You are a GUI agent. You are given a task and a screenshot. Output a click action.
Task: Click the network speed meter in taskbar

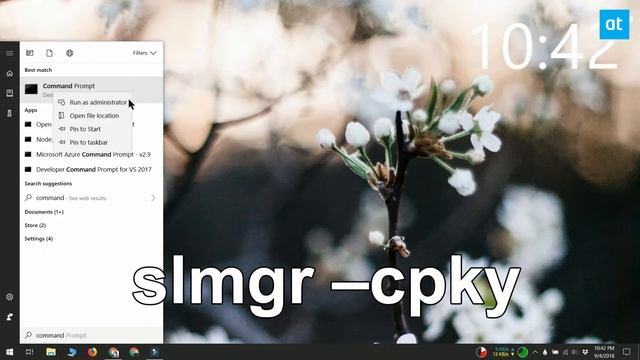click(504, 352)
